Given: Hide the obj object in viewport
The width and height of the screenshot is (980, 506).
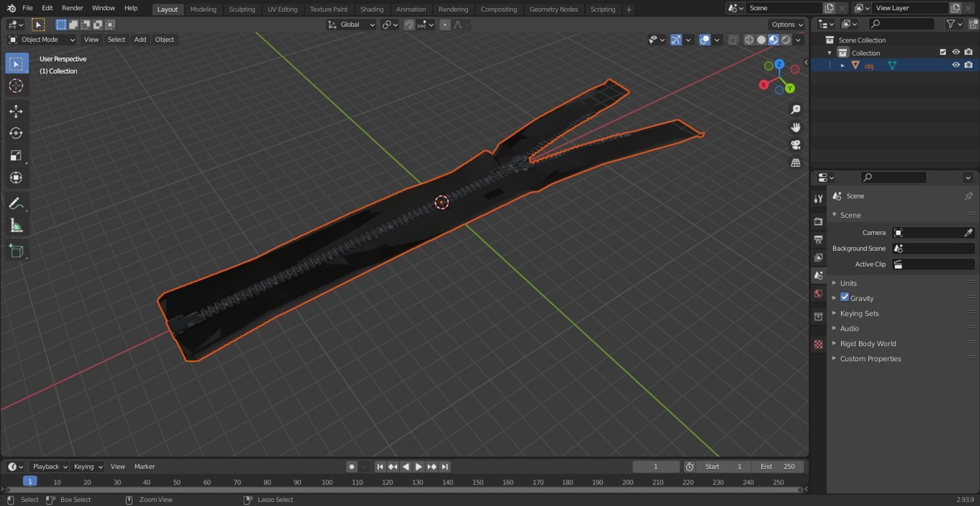Looking at the screenshot, I should click(956, 65).
